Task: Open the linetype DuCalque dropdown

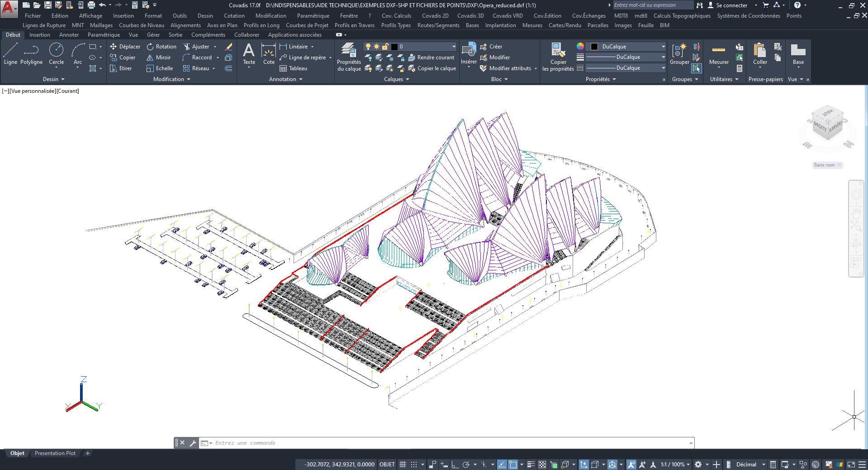Action: tap(626, 68)
